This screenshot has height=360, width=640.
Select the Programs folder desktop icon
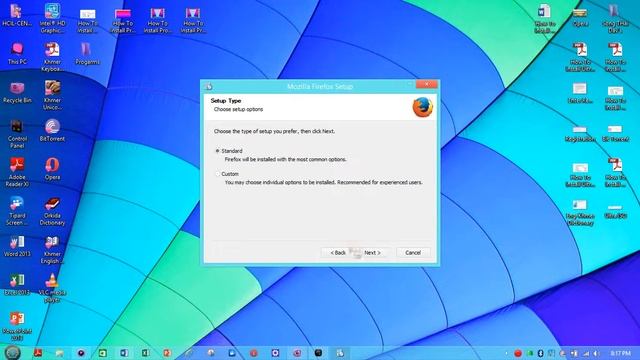(87, 54)
